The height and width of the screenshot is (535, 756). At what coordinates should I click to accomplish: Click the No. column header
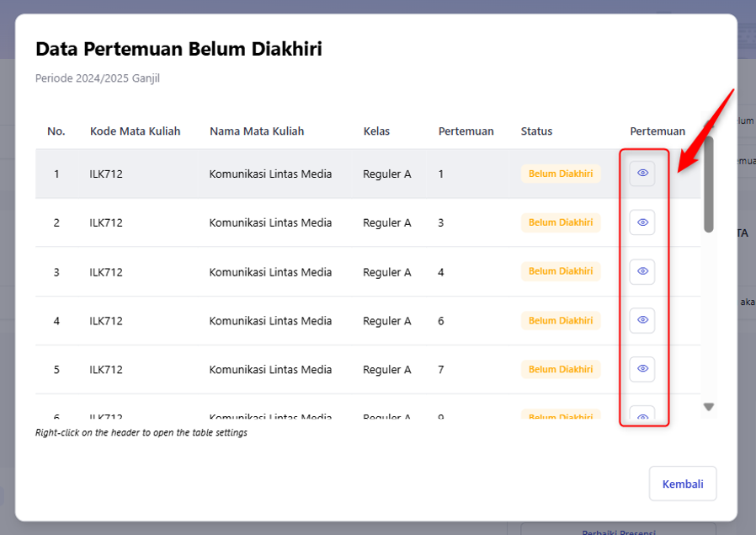click(x=56, y=131)
